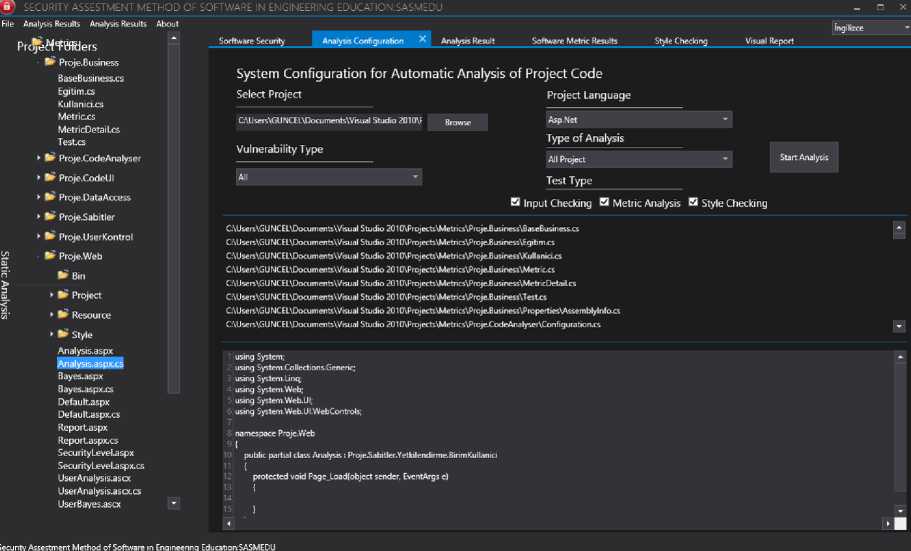Close the Analysis Configuration tab
The height and width of the screenshot is (551, 911).
click(x=422, y=39)
